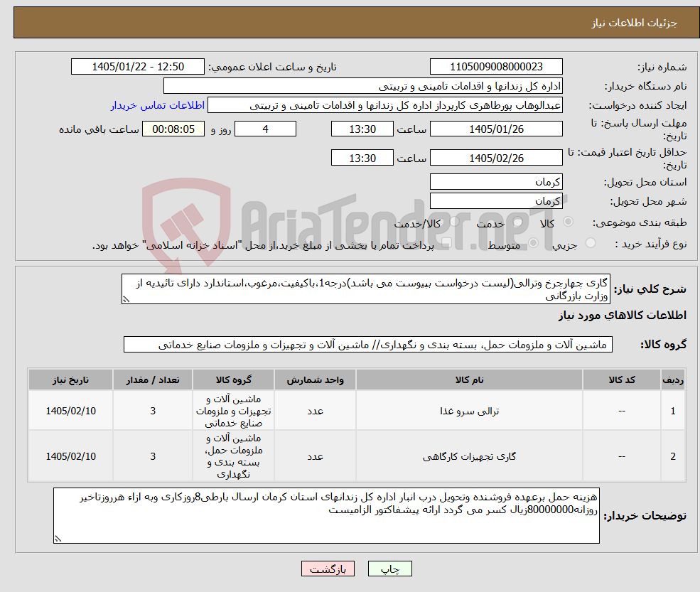Viewport: 700px width, 592px height.
Task: Click the response deadline date 1405/01/26 field
Action: 496,129
